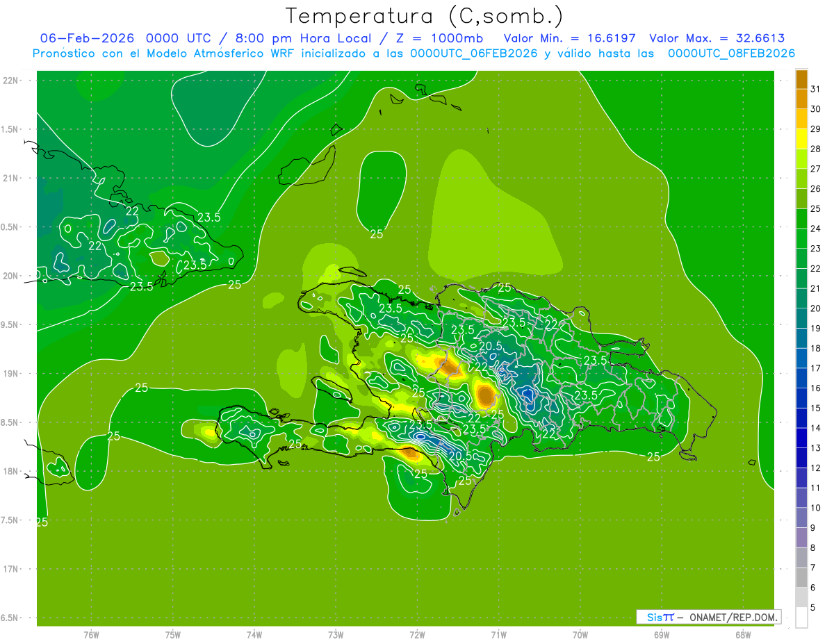Click the legend value 27

tap(815, 169)
